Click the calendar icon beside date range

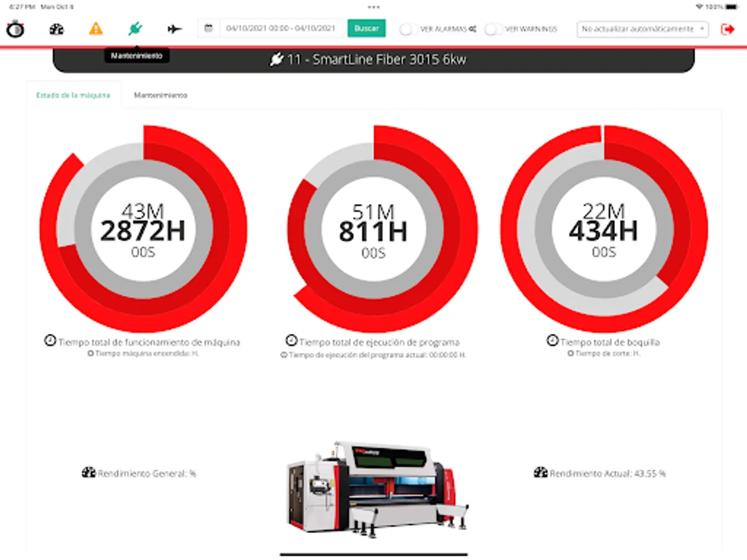coord(209,29)
